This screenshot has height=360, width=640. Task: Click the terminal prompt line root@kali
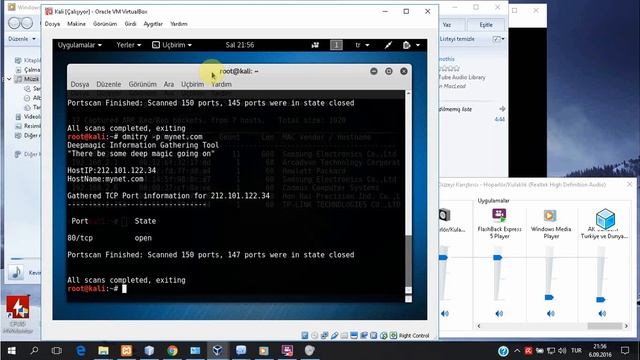tap(97, 289)
